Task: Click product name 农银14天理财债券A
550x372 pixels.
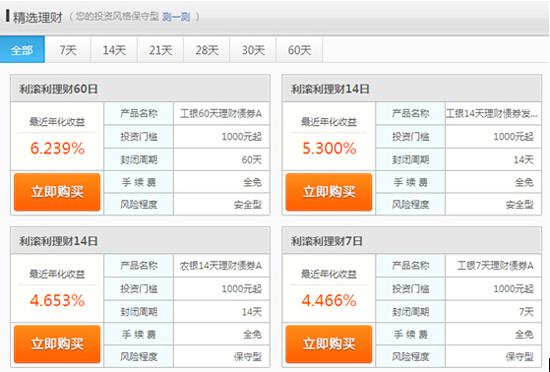Action: pos(221,266)
